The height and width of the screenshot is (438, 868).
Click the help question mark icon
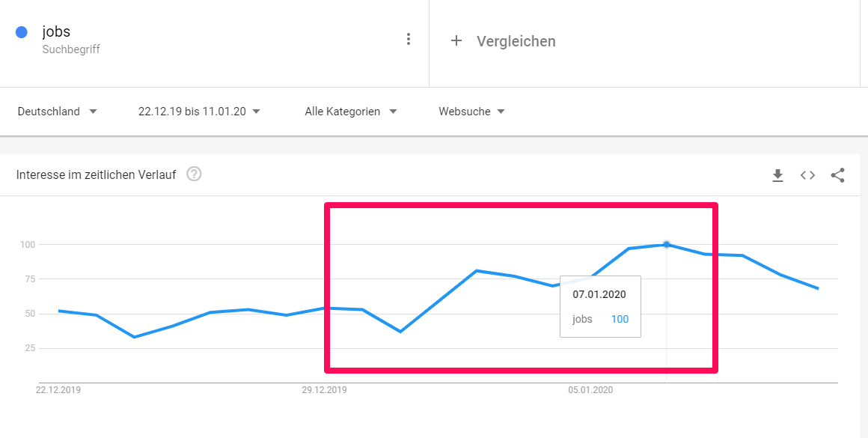pos(194,174)
